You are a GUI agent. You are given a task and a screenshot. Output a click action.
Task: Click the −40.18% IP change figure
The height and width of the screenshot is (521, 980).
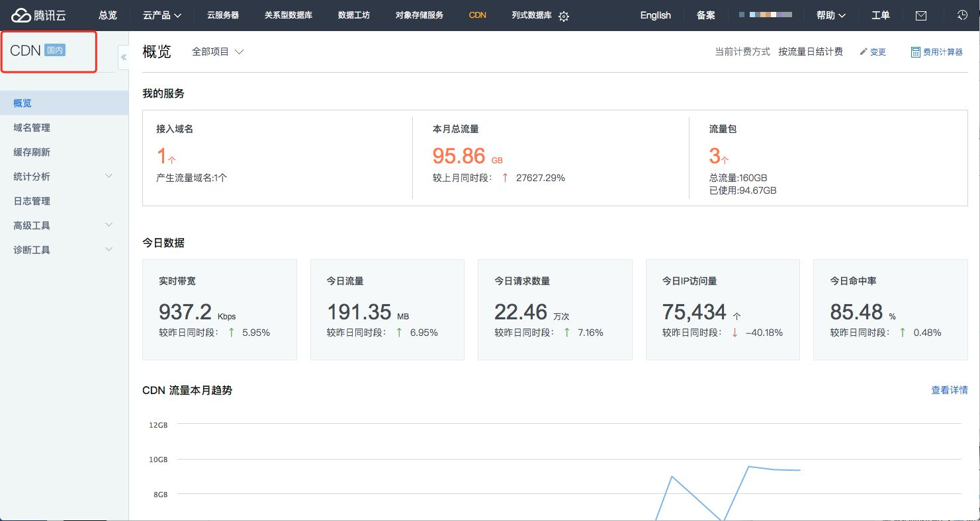(x=764, y=333)
